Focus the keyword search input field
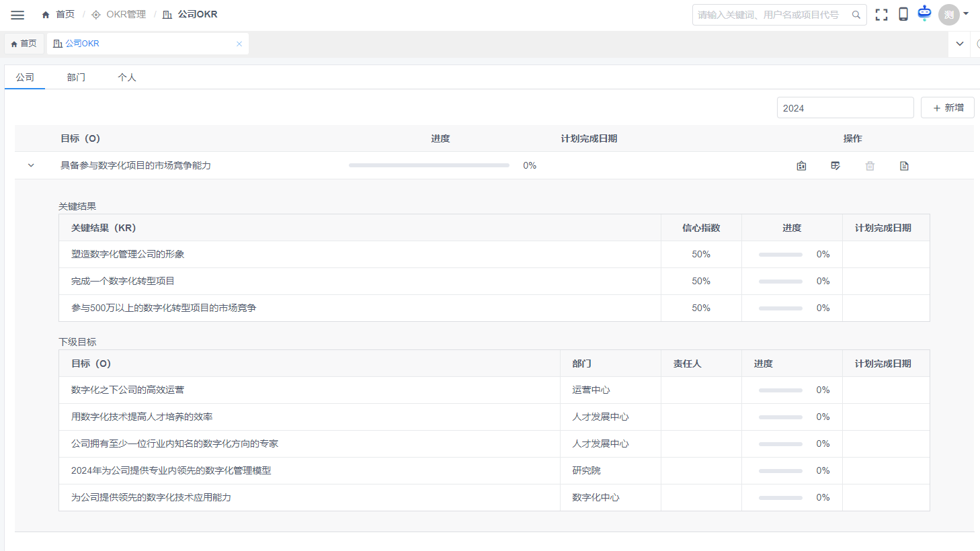Image resolution: width=980 pixels, height=551 pixels. tap(770, 15)
